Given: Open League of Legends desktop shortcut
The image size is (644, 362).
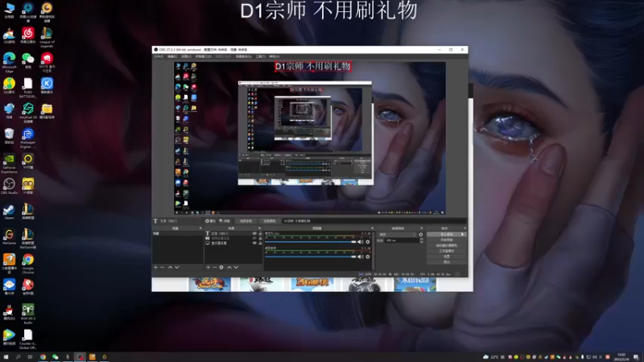Looking at the screenshot, I should click(47, 37).
